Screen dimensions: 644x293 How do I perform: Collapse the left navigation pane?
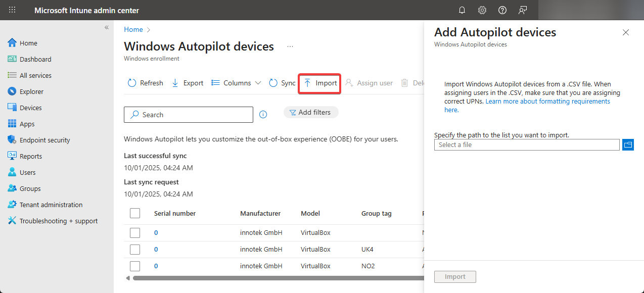(107, 27)
